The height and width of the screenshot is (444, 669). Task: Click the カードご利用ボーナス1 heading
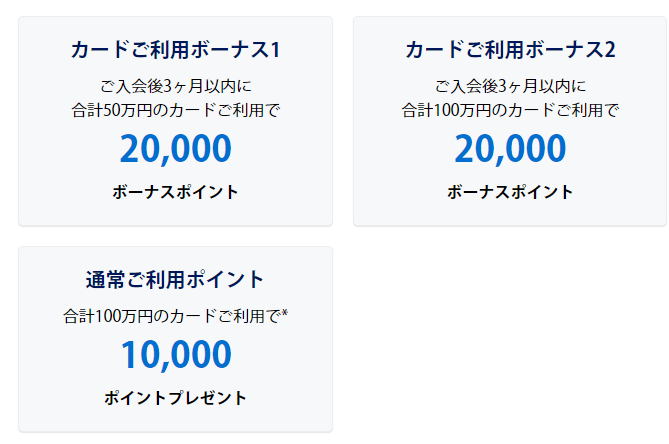click(175, 50)
